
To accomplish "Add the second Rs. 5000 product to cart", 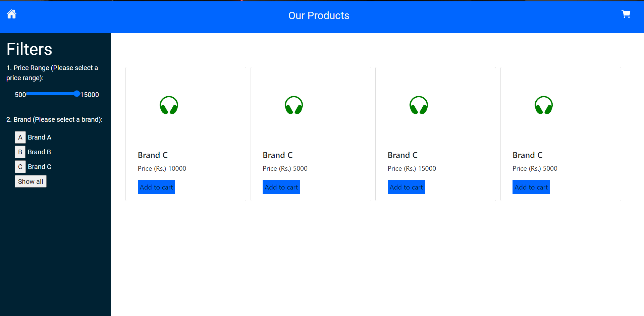I will 531,187.
